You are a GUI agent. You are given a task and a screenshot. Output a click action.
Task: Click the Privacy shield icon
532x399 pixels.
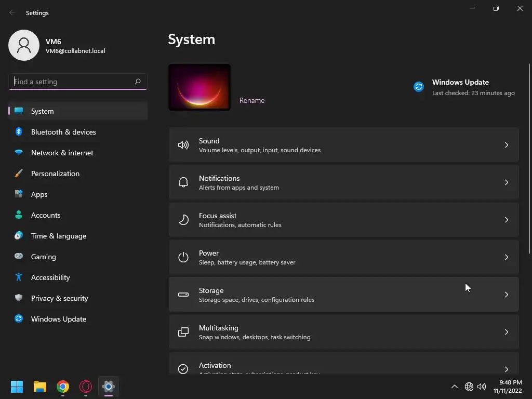pos(19,298)
